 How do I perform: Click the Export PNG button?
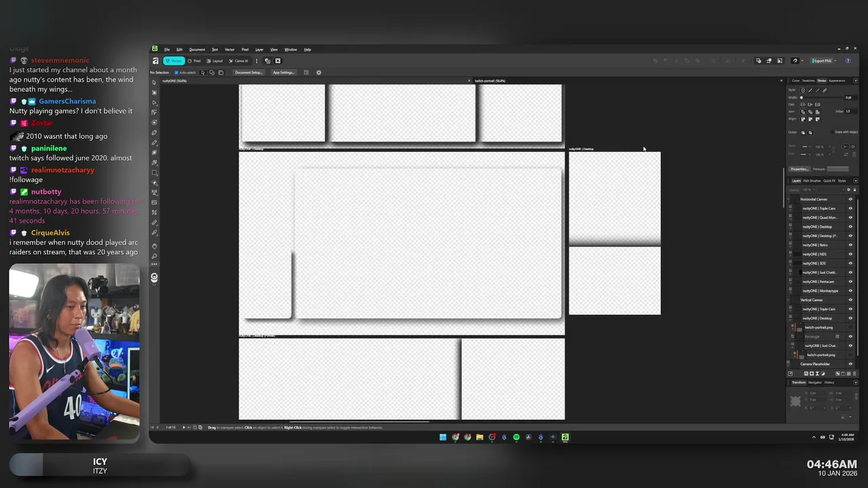point(823,61)
